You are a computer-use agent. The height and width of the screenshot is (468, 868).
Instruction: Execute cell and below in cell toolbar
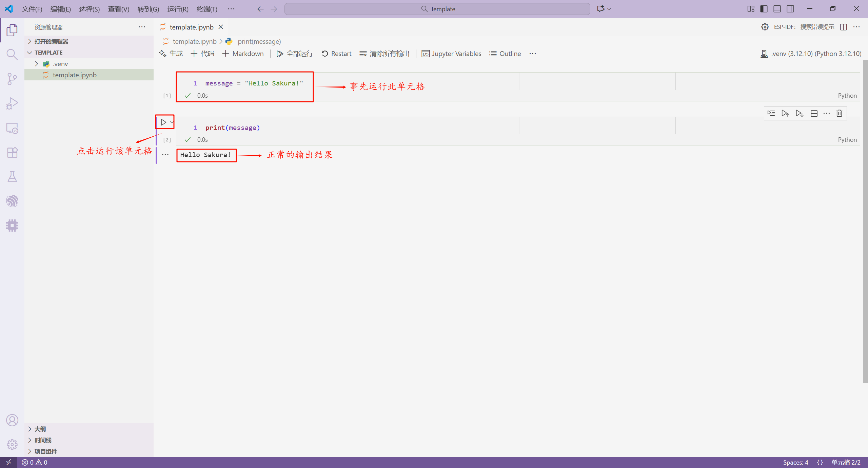point(800,113)
